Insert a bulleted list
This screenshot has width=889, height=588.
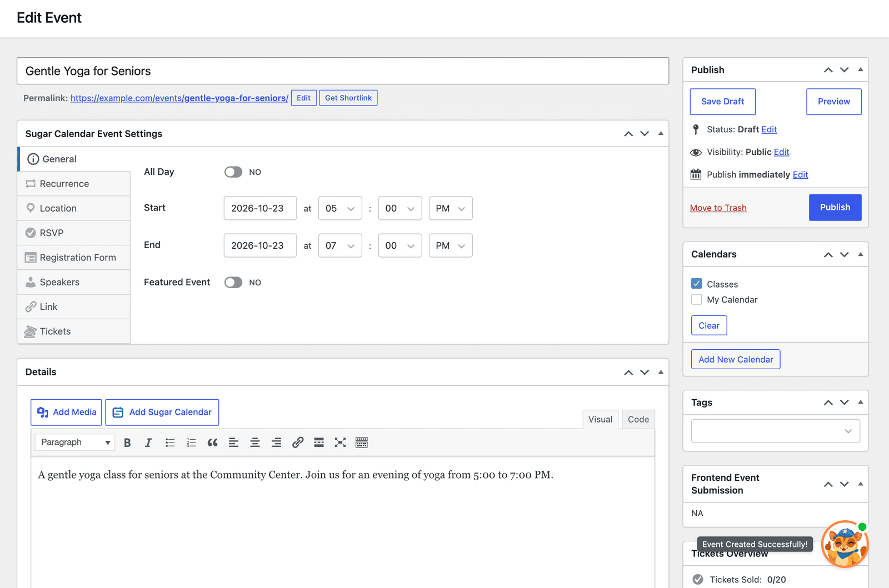click(170, 443)
